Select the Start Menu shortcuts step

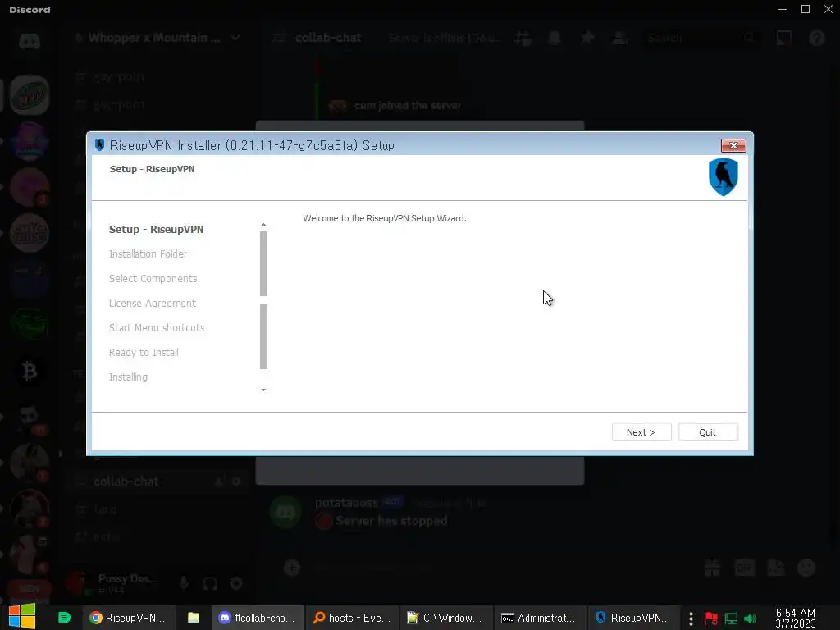[157, 328]
